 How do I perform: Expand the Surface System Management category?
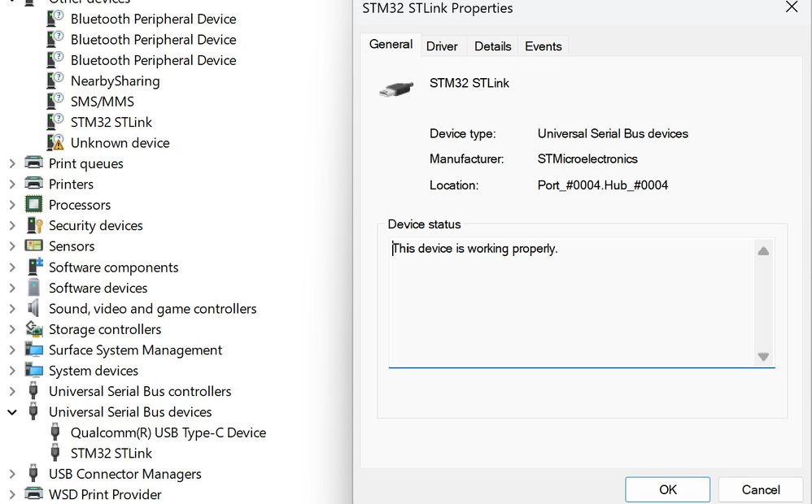12,350
